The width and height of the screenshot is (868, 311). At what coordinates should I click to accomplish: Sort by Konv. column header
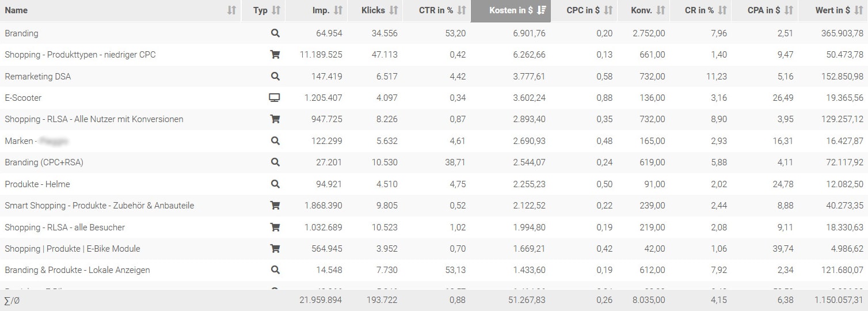[648, 10]
